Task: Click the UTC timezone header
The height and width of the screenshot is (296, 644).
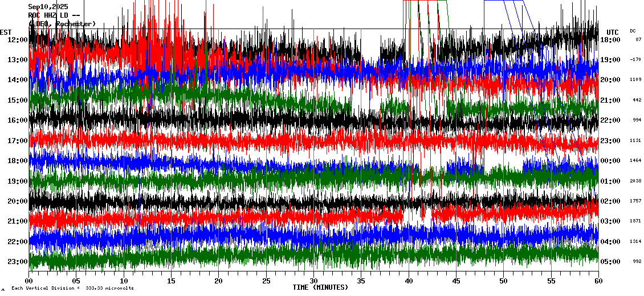Action: [613, 32]
